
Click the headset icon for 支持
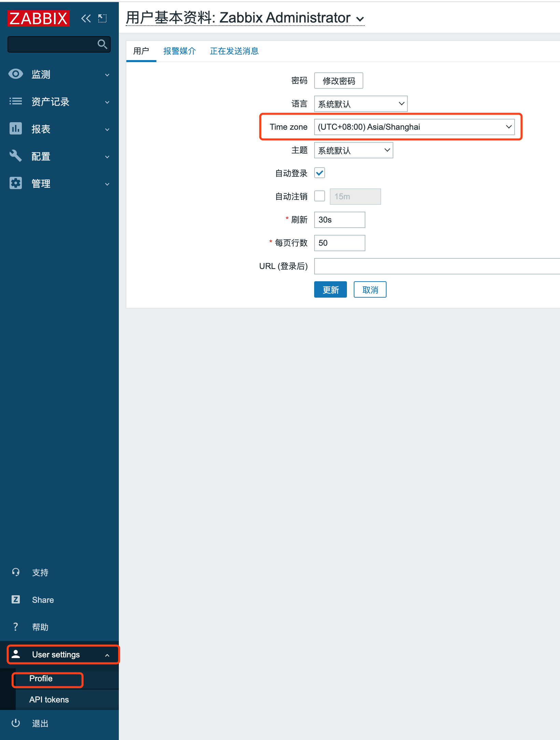pyautogui.click(x=16, y=572)
